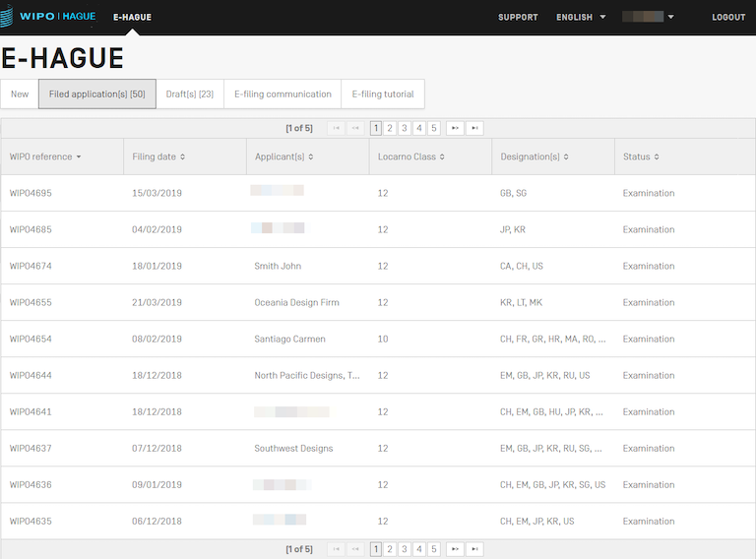Viewport: 756px width, 559px height.
Task: Go to next page in top paginator
Action: pyautogui.click(x=455, y=128)
